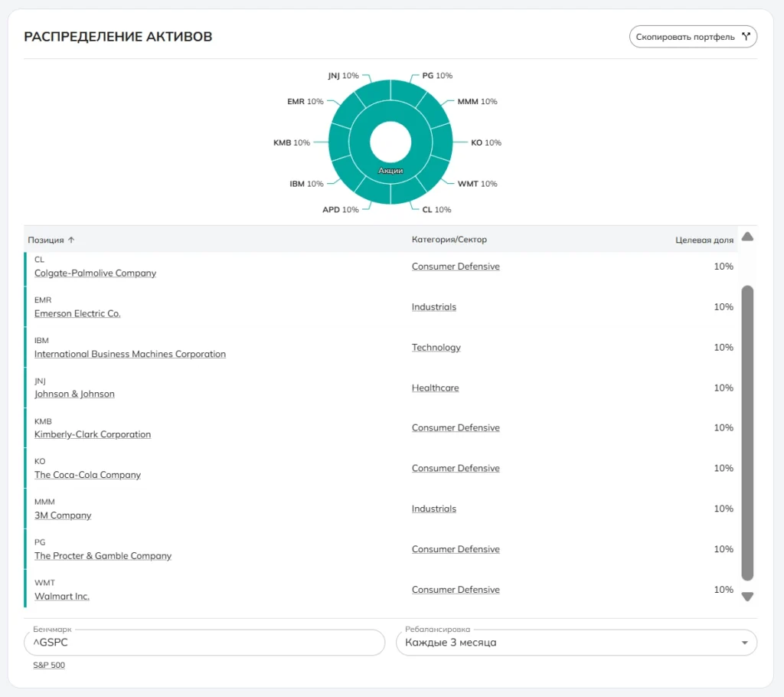Click the Акции label on the donut chart

390,171
